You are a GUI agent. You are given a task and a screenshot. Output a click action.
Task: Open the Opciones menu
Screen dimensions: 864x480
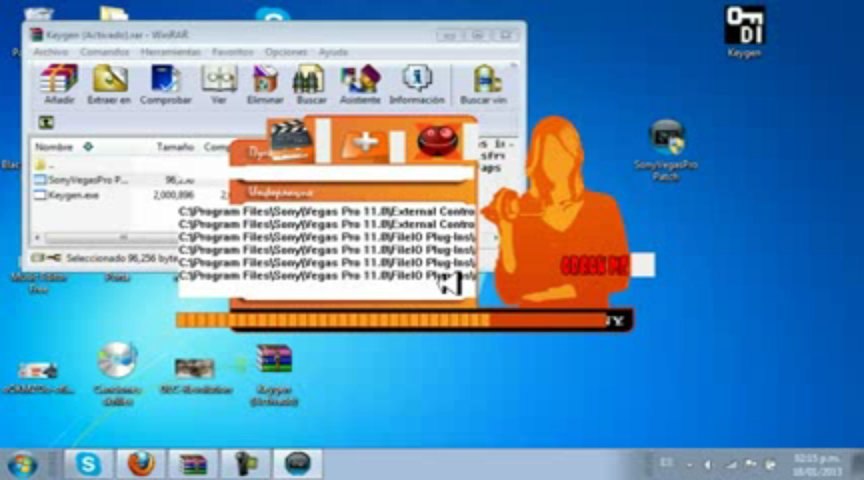click(286, 52)
